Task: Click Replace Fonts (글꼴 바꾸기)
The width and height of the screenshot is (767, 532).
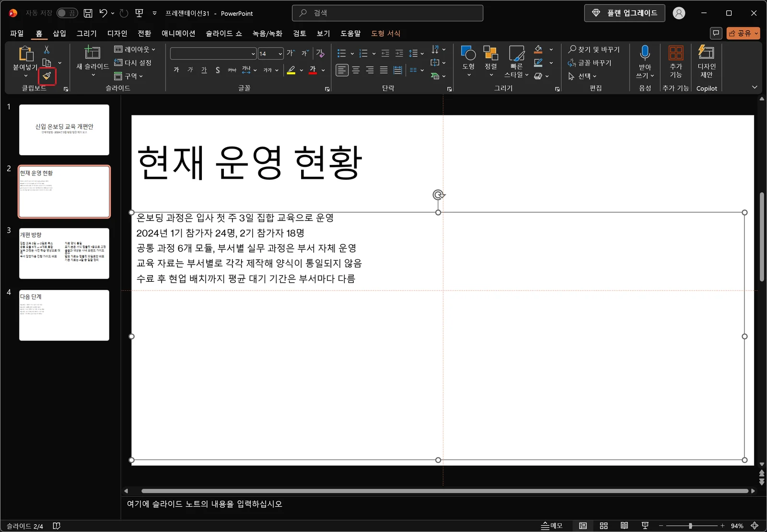Action: [590, 63]
